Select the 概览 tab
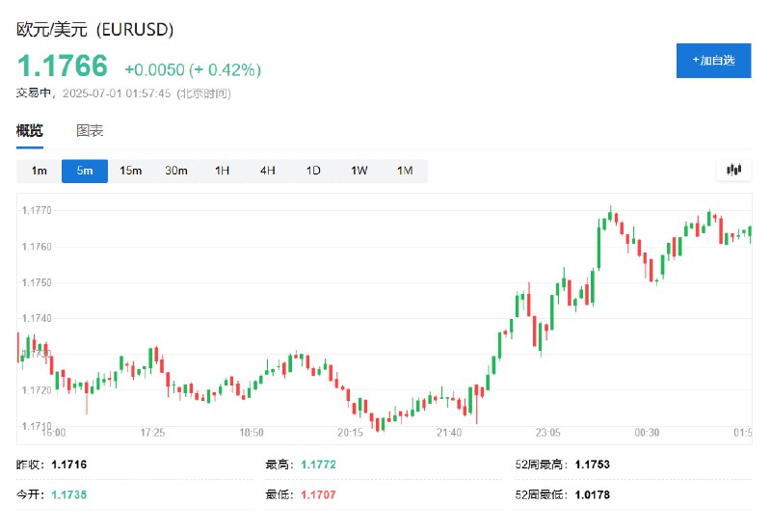Viewport: 771px width, 532px height. (30, 131)
